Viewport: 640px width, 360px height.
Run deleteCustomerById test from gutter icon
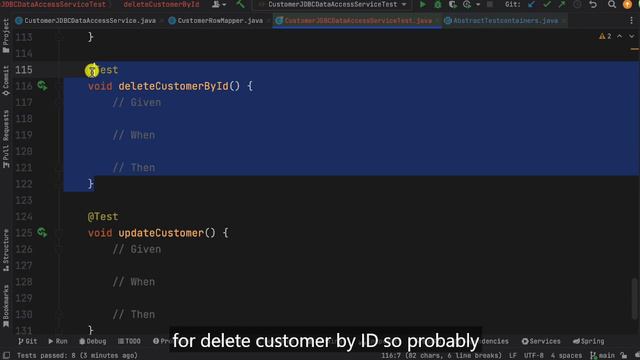(42, 86)
